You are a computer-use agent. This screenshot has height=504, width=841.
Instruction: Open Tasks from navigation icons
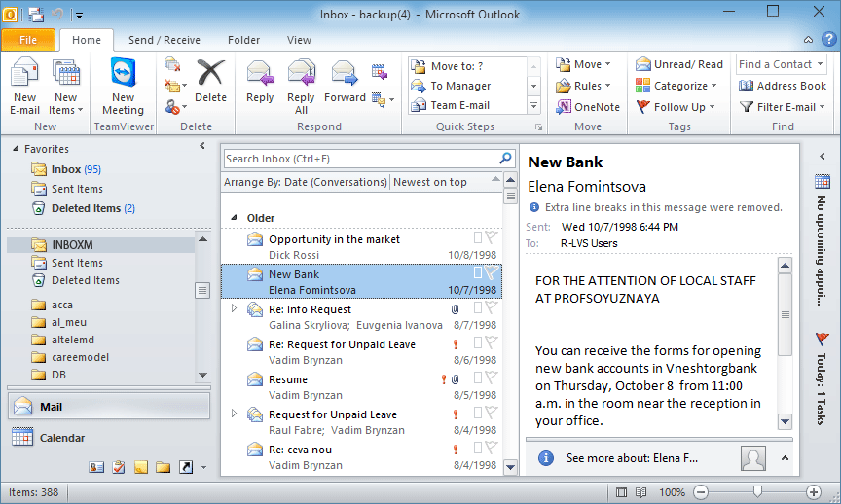click(x=119, y=468)
